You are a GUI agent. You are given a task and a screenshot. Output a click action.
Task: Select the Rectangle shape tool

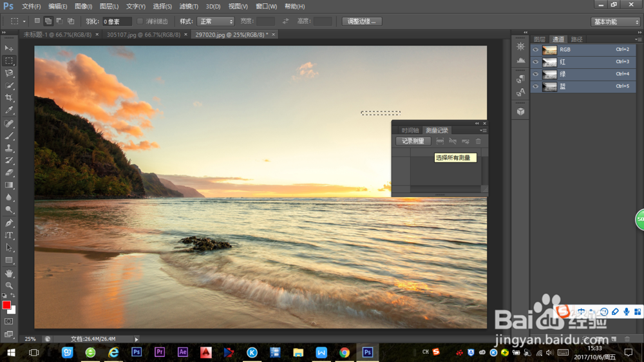pyautogui.click(x=8, y=260)
